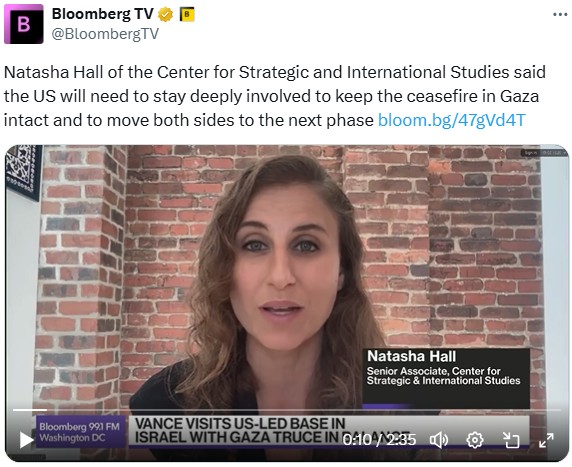Click the tweet text about Gaza ceasefire
The height and width of the screenshot is (467, 572).
pyautogui.click(x=274, y=96)
